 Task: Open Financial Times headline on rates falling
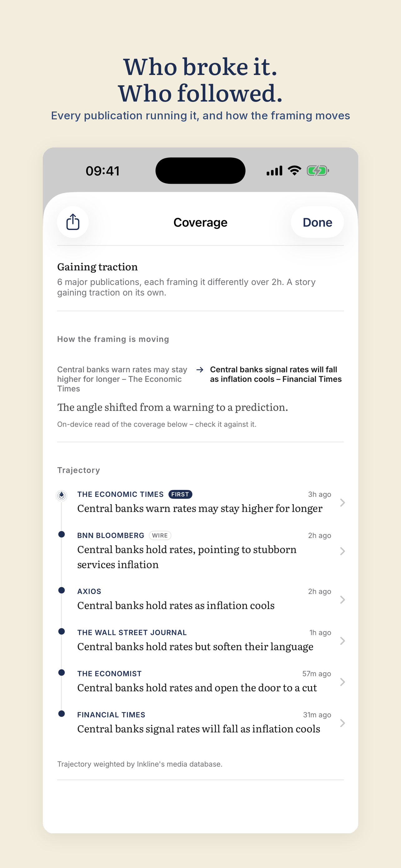(199, 729)
